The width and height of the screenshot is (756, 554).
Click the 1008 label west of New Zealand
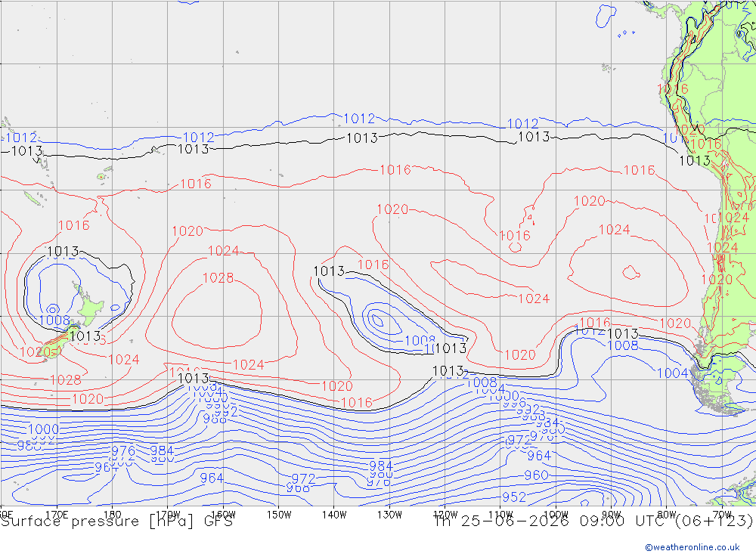[54, 320]
